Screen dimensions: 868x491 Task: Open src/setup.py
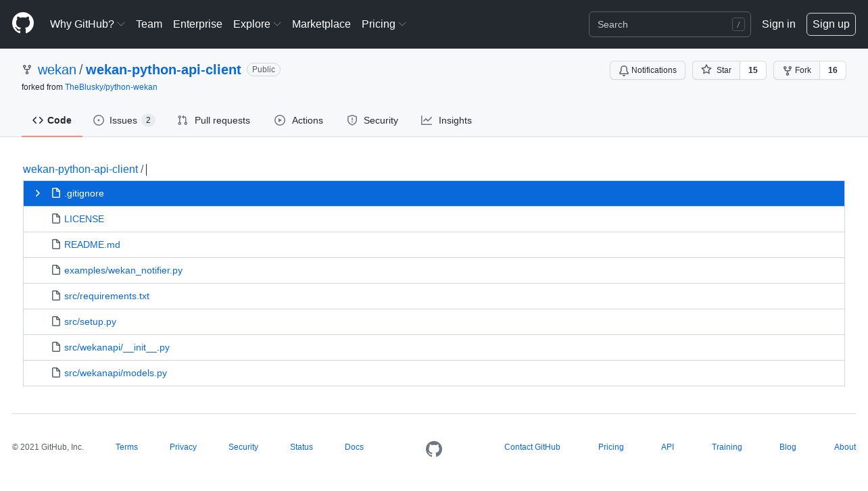point(90,322)
